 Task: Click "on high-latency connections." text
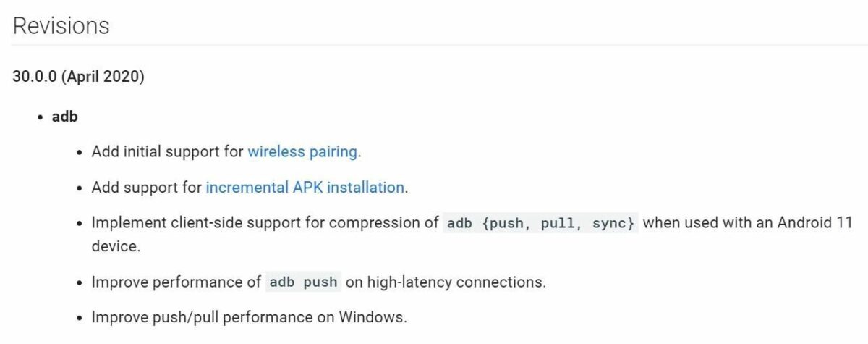(446, 282)
